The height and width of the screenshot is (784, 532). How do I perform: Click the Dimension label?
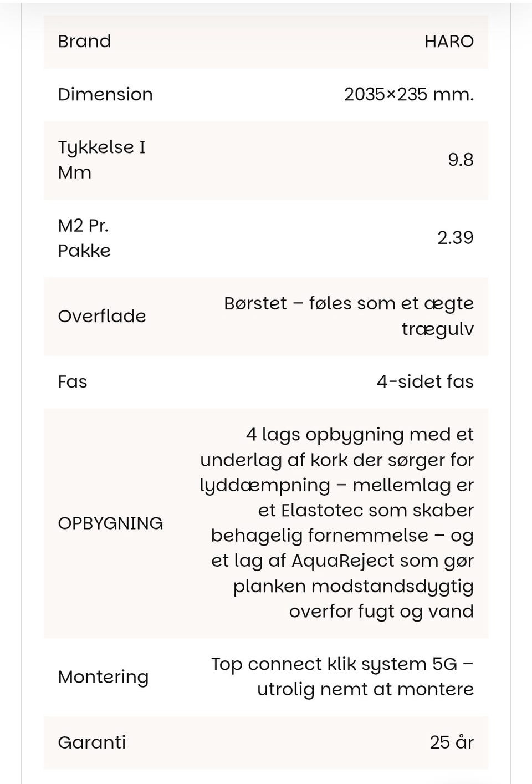click(x=105, y=94)
